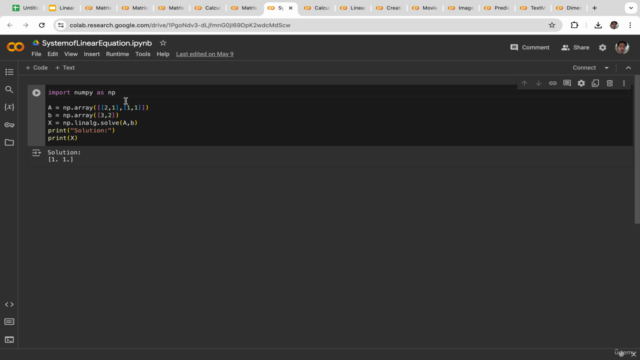Add a new Code cell
Viewport: 640px width, 360px height.
tap(37, 68)
